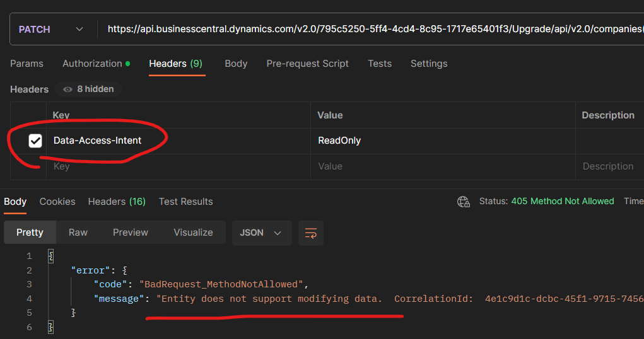The width and height of the screenshot is (644, 339).
Task: Open the Pre-request Script tab
Action: coord(307,64)
